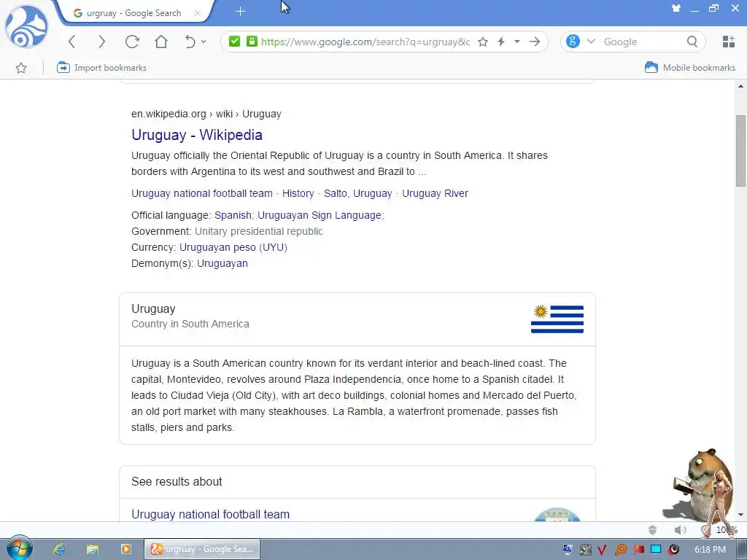This screenshot has width=747, height=560.
Task: Click the taskbar clock showing 6:18 PM
Action: tap(710, 550)
